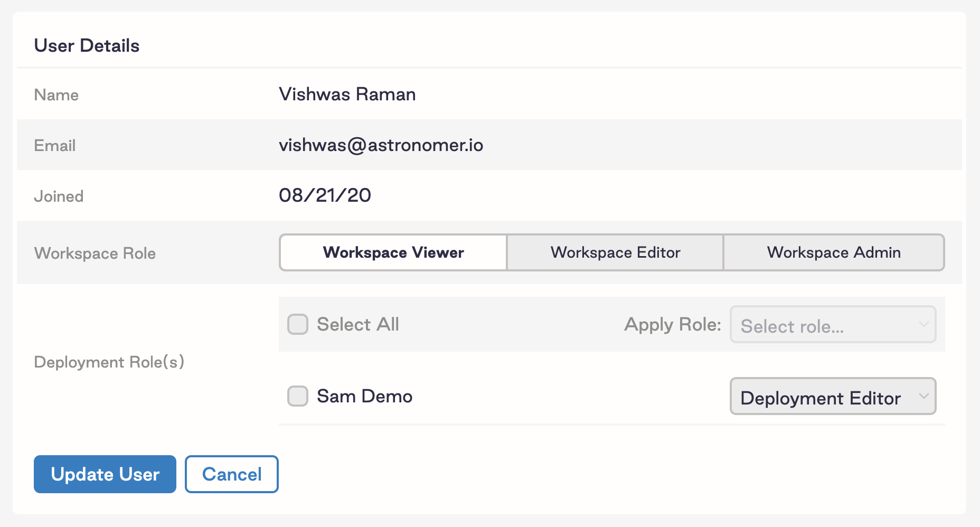The image size is (980, 527).
Task: Cancel editing the user details
Action: click(x=232, y=474)
